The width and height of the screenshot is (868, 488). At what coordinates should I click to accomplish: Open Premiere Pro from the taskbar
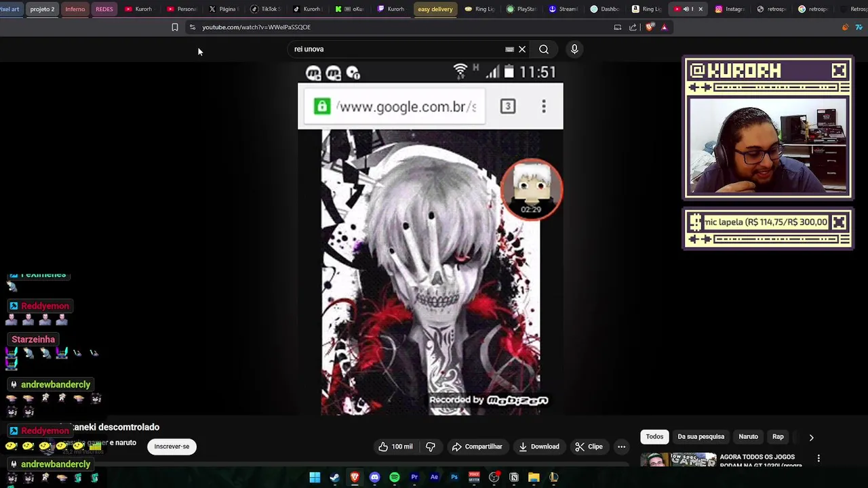[414, 477]
